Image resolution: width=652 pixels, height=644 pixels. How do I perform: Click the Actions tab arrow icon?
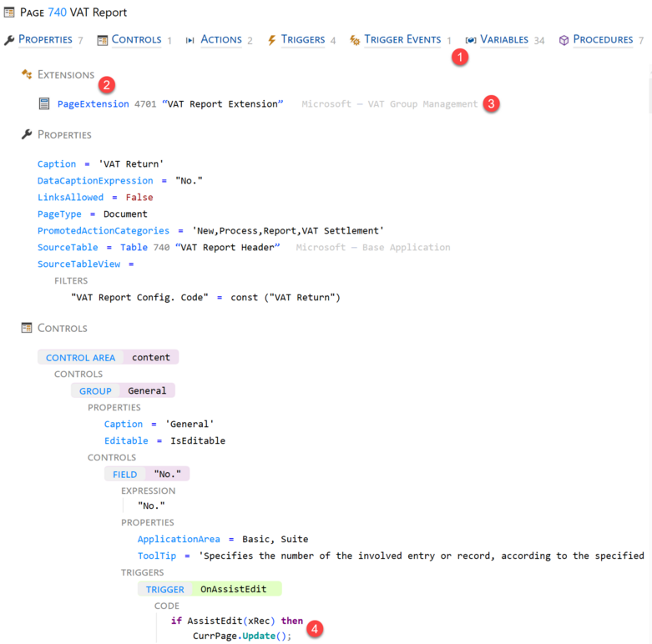pos(190,40)
